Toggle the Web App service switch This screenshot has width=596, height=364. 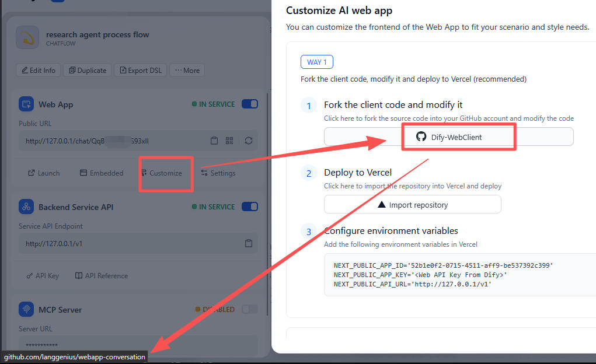point(250,104)
